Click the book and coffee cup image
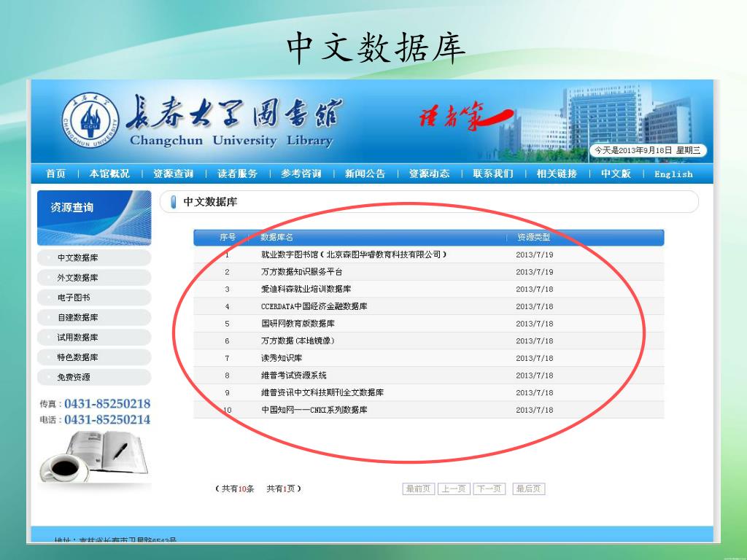747x560 pixels. [x=94, y=456]
